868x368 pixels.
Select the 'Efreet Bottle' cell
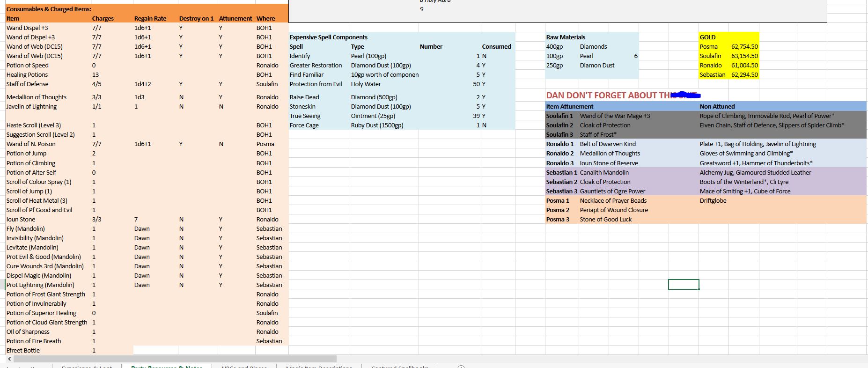point(23,350)
